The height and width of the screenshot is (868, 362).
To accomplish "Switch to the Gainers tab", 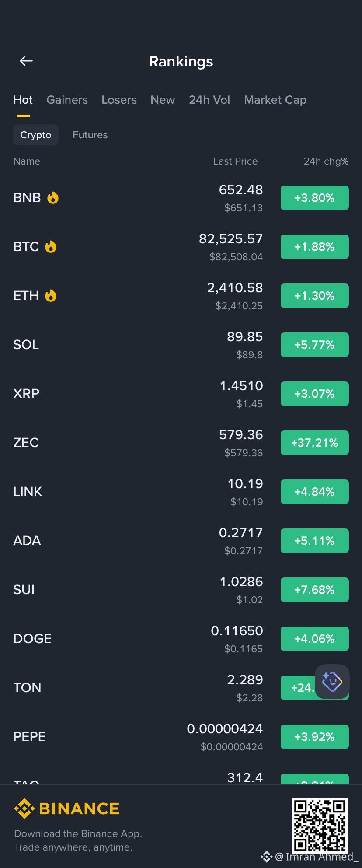I will (67, 100).
